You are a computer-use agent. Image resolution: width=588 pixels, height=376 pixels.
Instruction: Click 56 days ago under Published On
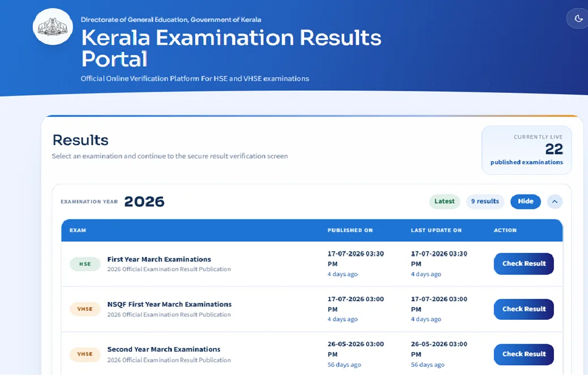point(344,365)
